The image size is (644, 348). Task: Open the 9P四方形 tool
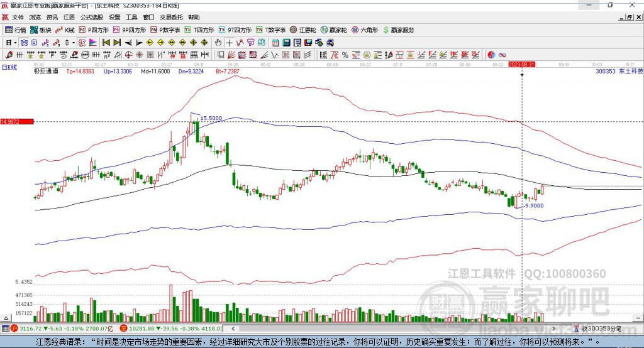click(x=130, y=30)
